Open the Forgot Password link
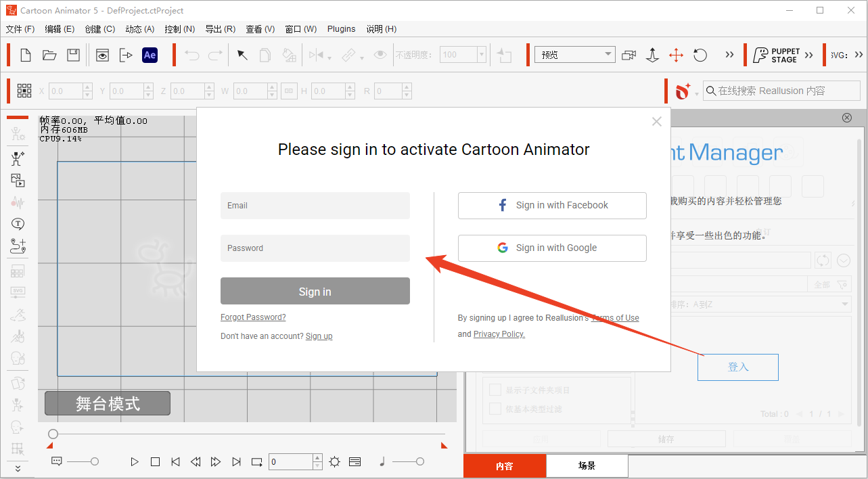868x479 pixels. 253,317
